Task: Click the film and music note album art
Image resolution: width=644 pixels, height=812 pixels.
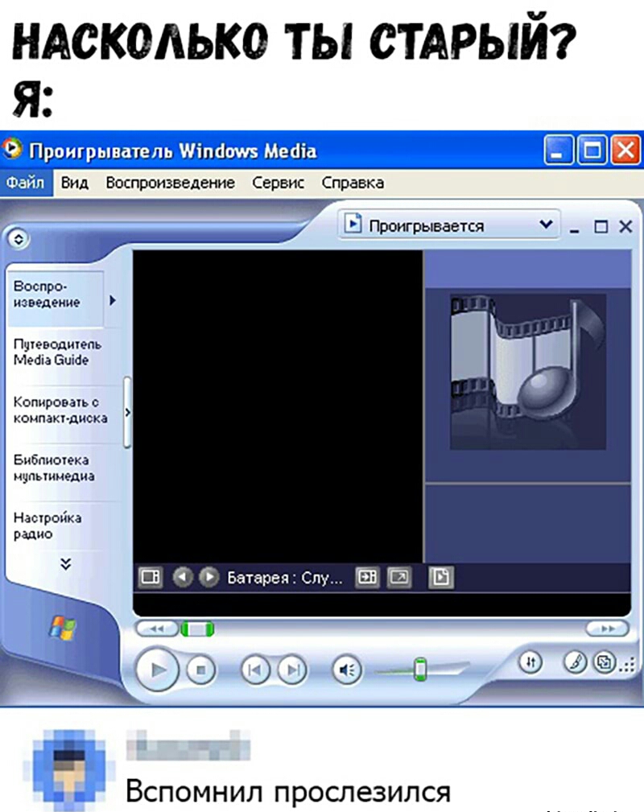Action: point(528,371)
